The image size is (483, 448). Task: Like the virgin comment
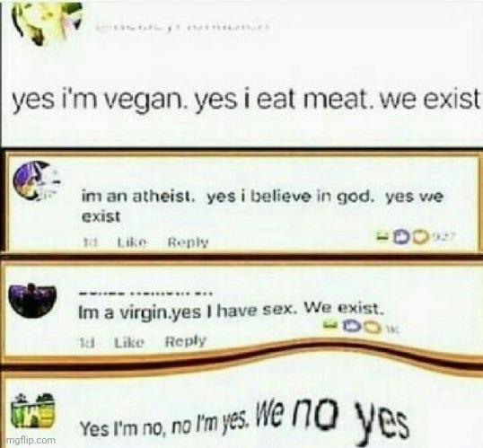click(x=129, y=342)
